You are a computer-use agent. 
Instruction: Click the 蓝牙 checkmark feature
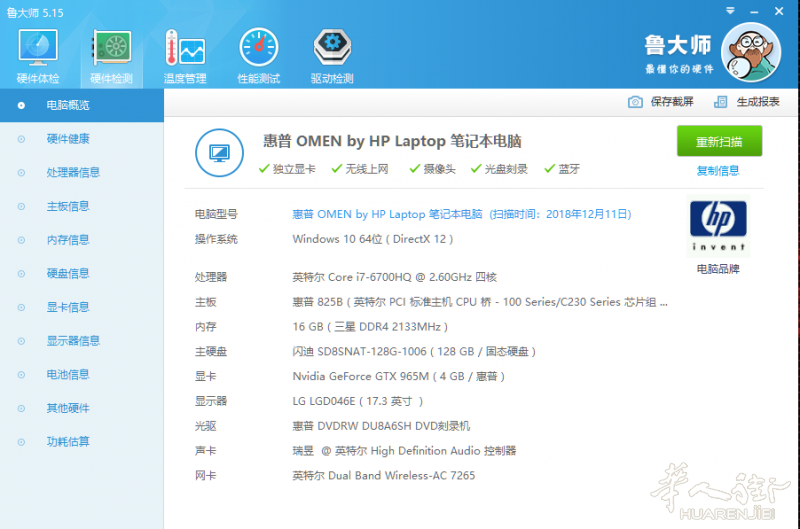pyautogui.click(x=562, y=169)
